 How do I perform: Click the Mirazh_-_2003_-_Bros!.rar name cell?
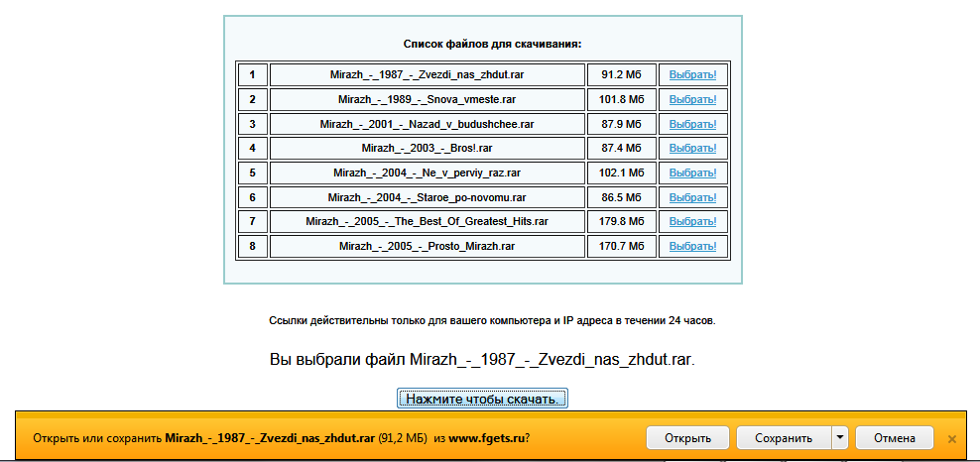click(x=427, y=148)
